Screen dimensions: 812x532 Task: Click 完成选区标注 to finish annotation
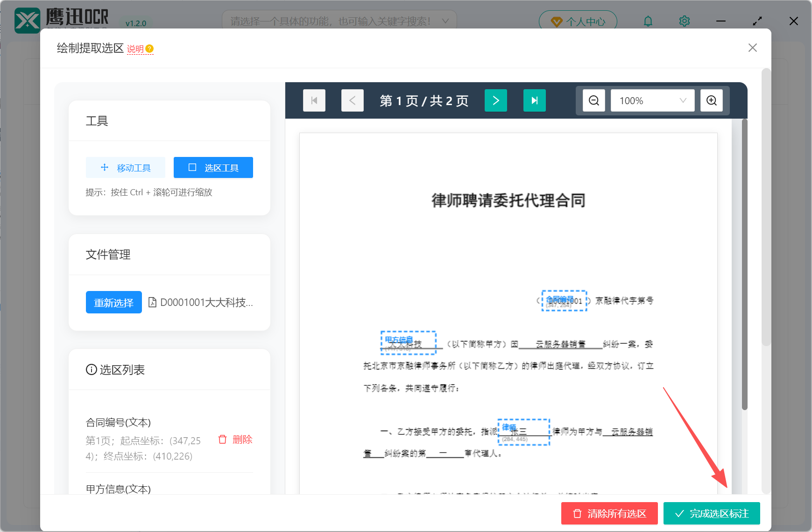point(711,513)
